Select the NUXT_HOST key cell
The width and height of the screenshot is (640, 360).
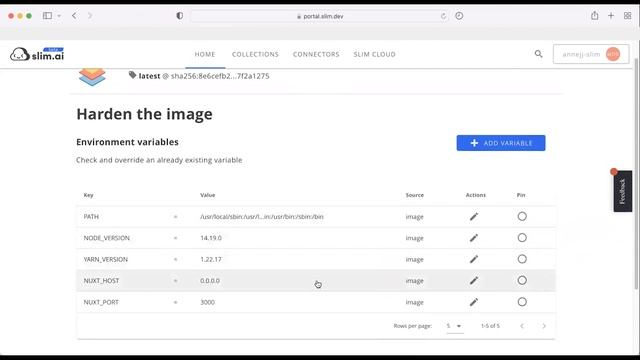101,281
